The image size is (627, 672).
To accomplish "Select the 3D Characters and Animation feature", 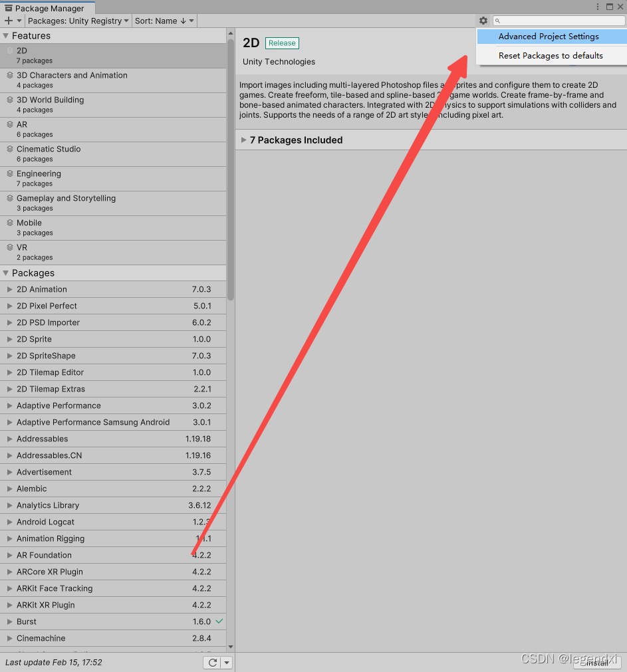I will (113, 80).
